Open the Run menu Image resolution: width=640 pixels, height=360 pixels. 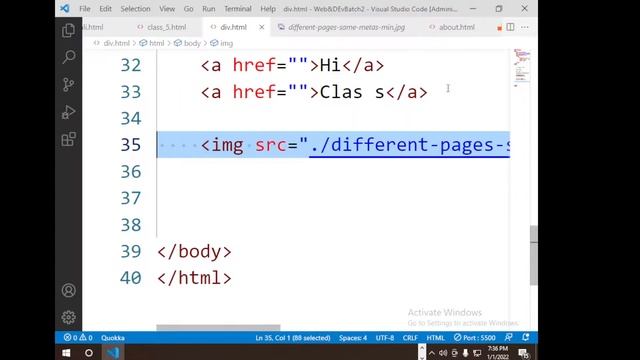point(209,9)
